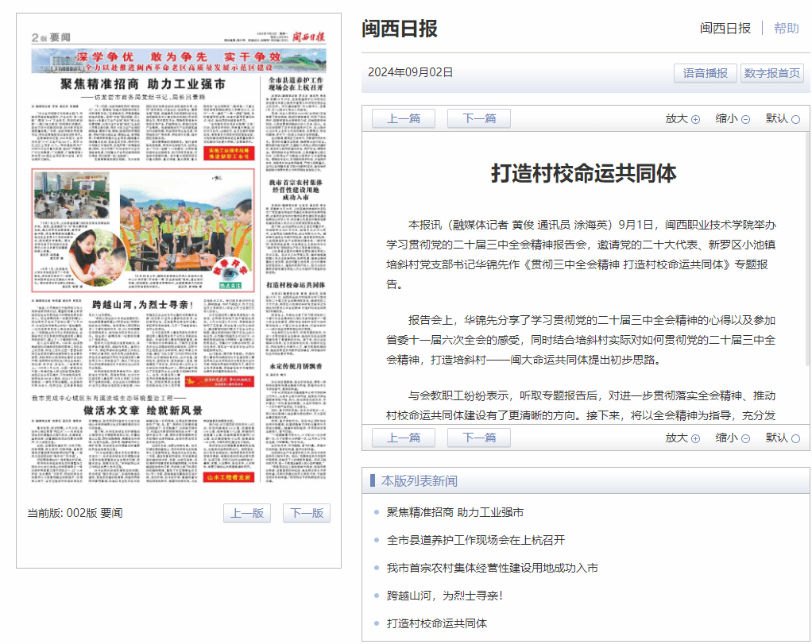Click the bottom 放大 zoom-in plus icon

coord(695,438)
